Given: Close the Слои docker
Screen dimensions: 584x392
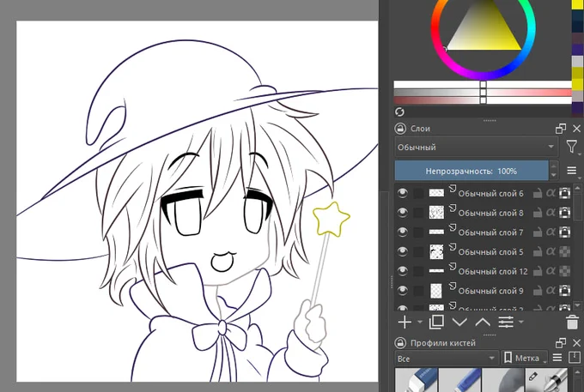Looking at the screenshot, I should pyautogui.click(x=576, y=129).
